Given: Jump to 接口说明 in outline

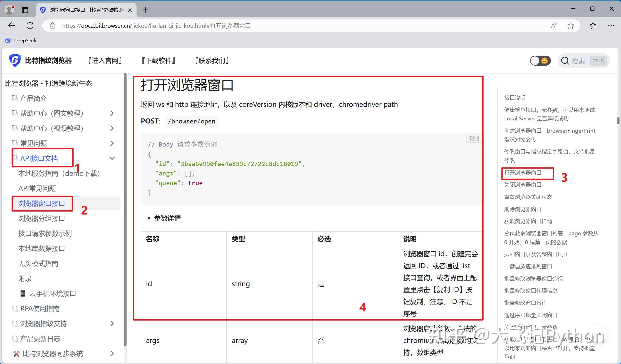Looking at the screenshot, I should coord(514,98).
